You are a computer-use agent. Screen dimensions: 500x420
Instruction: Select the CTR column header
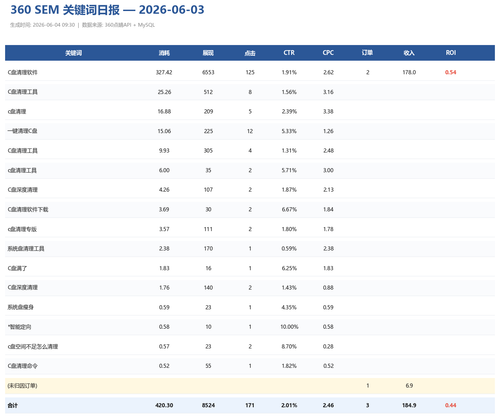[289, 53]
